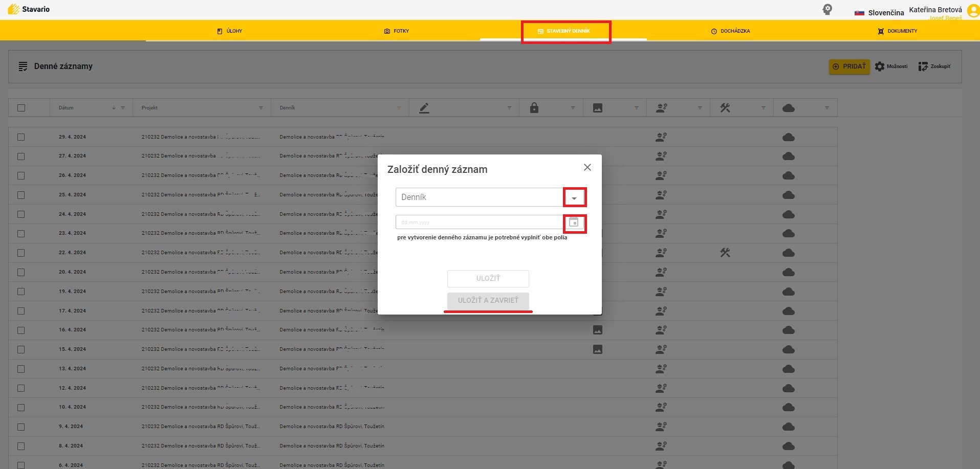Click tools icon in 22. 4. 2024 row
This screenshot has width=980, height=469.
[x=725, y=253]
